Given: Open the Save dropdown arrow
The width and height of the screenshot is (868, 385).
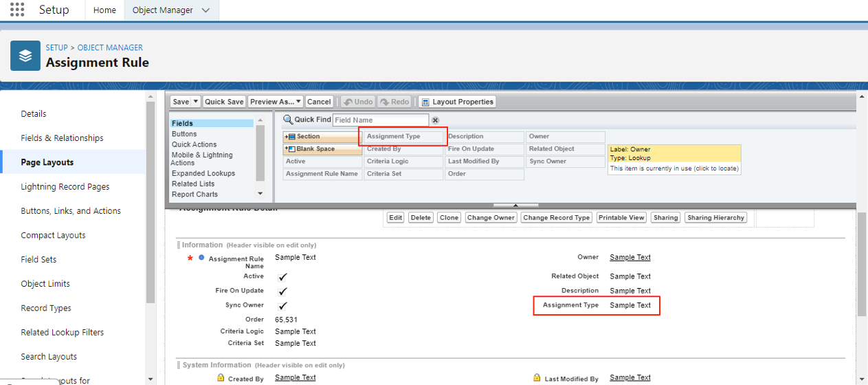Looking at the screenshot, I should (x=196, y=102).
